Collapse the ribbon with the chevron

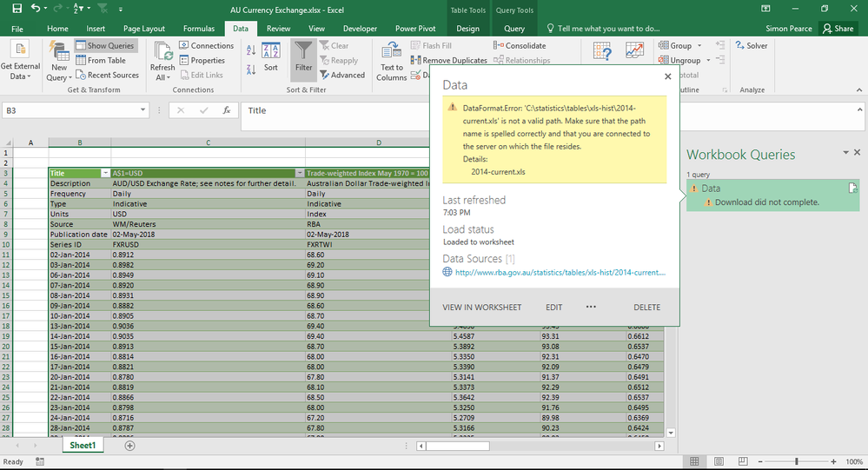point(858,89)
